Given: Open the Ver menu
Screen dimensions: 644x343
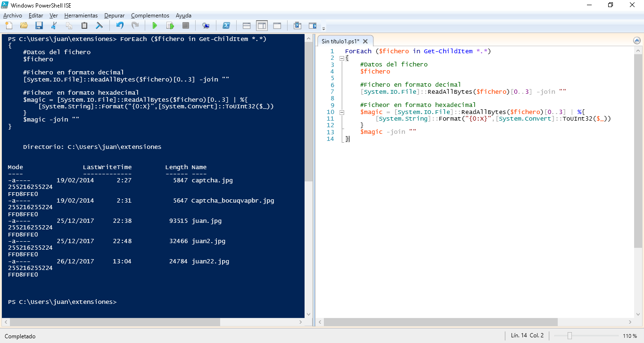Looking at the screenshot, I should pos(54,16).
